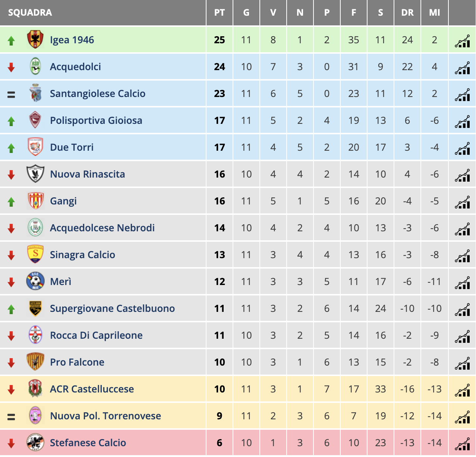This screenshot has height=457, width=476.
Task: Open the Rocca Di Caprileone team link
Action: [x=96, y=335]
